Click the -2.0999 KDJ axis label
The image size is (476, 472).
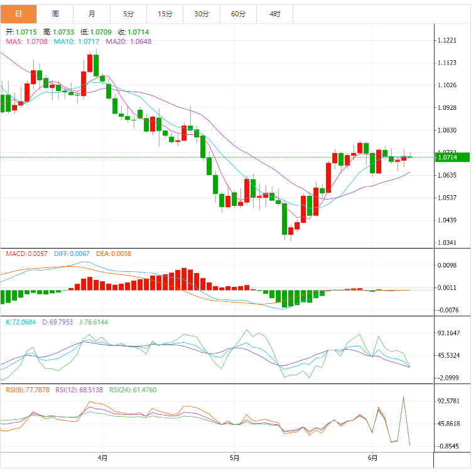click(448, 378)
